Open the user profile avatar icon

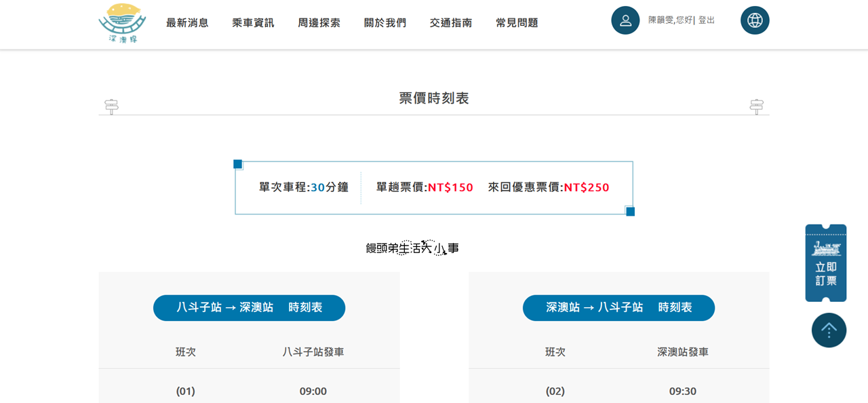click(625, 20)
